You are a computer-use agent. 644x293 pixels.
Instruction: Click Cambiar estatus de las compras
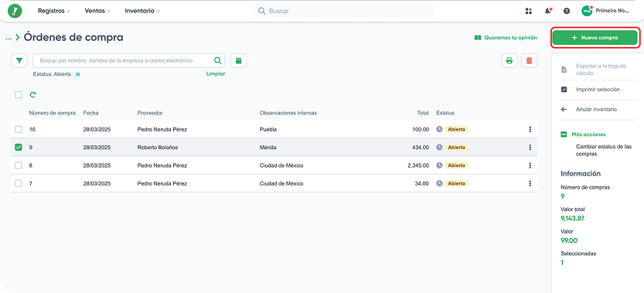tap(604, 150)
